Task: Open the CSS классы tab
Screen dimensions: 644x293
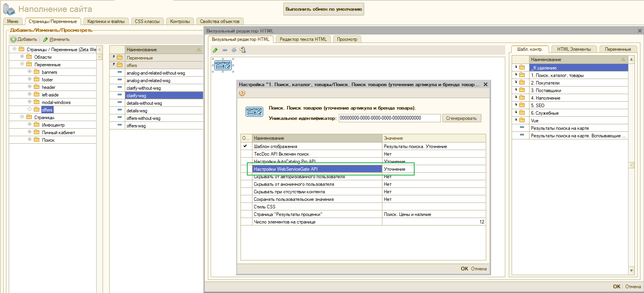Action: coord(147,21)
